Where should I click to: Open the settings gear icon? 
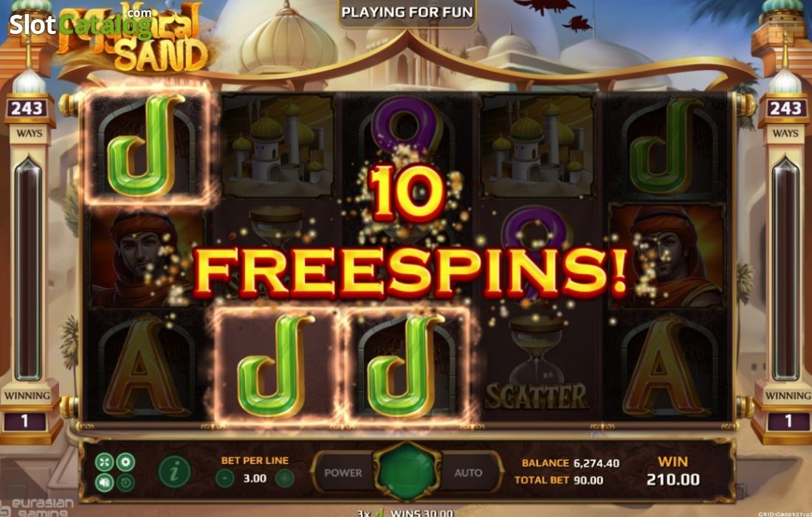[x=125, y=462]
